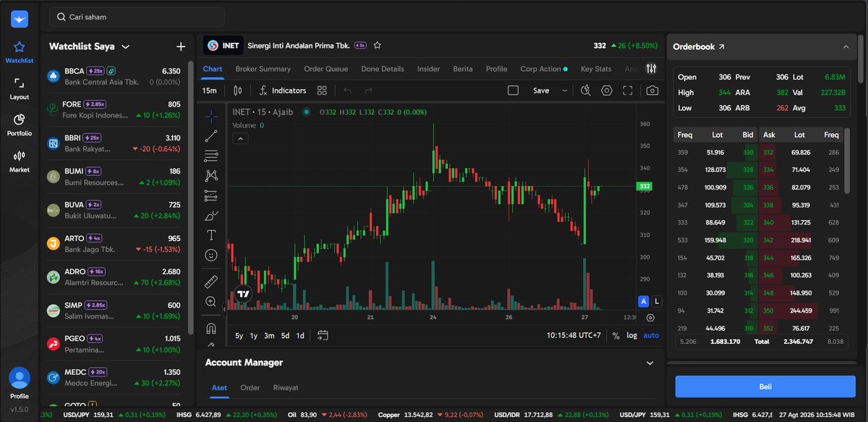This screenshot has width=868, height=422.
Task: Select the trend line drawing tool
Action: click(x=211, y=135)
